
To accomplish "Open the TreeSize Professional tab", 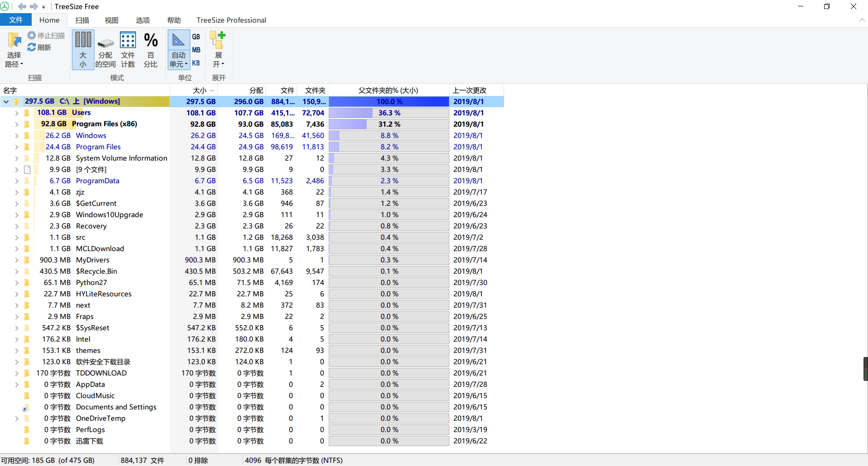I will (x=231, y=20).
